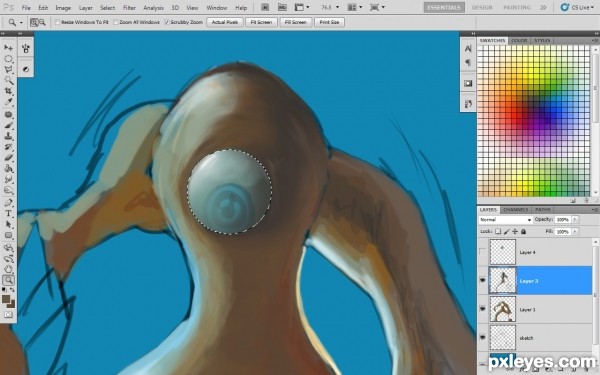
Task: Select the Pen tool
Action: tap(8, 202)
